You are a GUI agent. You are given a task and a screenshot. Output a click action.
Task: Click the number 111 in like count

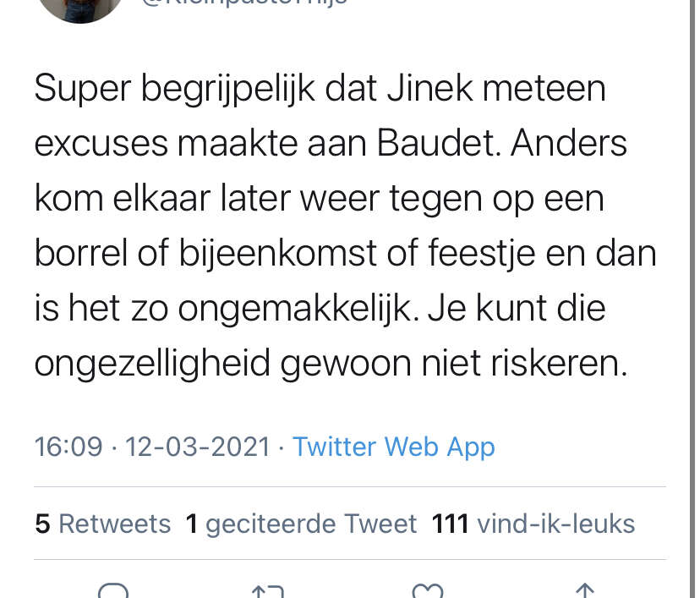tap(450, 524)
